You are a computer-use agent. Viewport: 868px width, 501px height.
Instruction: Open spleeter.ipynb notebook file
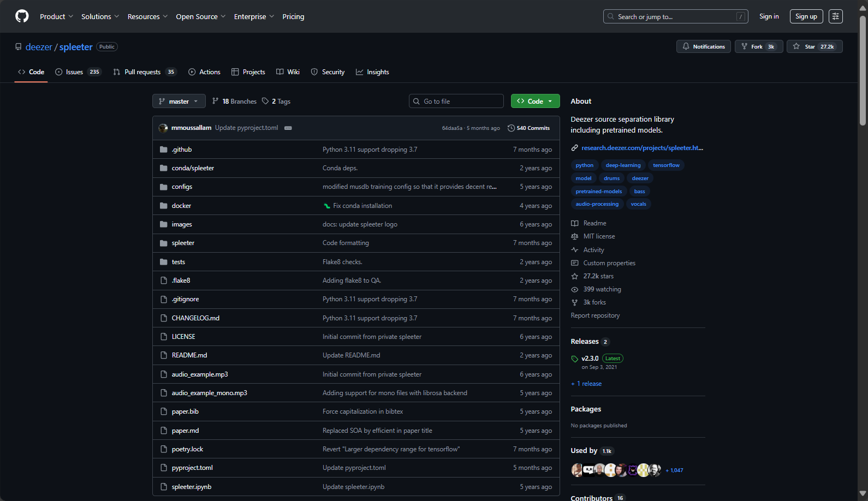192,487
